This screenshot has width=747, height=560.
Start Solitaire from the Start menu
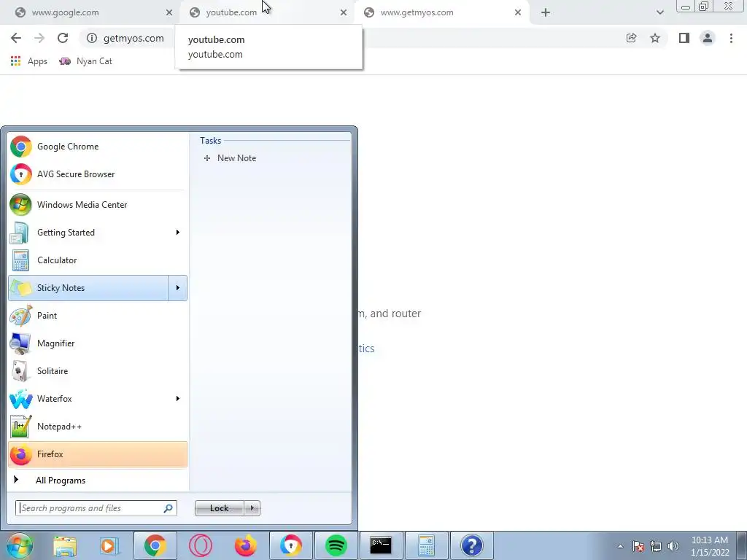[x=98, y=371]
